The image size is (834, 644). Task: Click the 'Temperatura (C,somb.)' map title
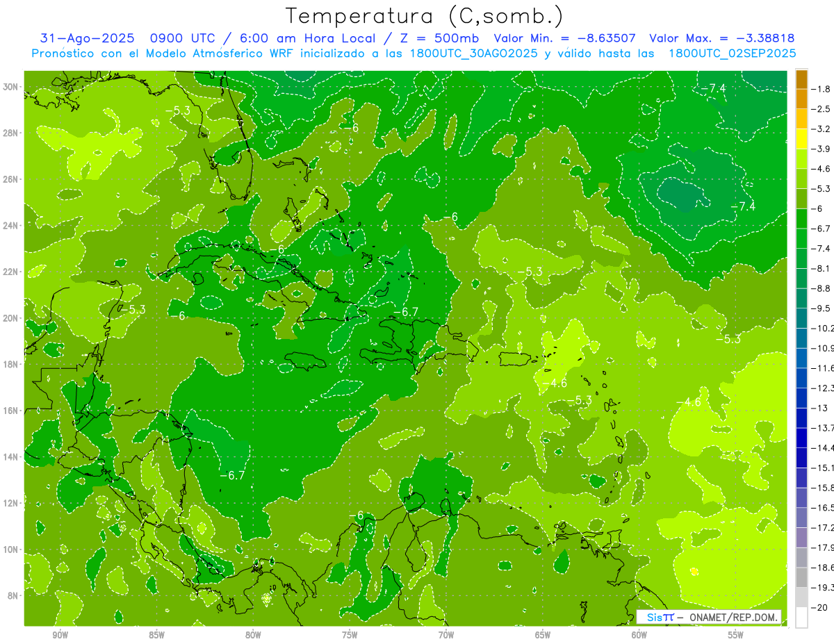(424, 16)
